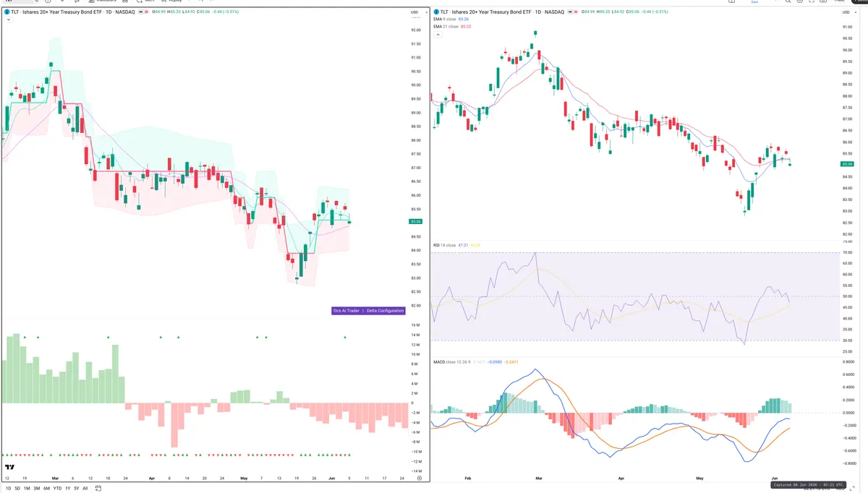The height and width of the screenshot is (493, 868).
Task: Click the EMA 9 close indicator legend
Action: 446,20
